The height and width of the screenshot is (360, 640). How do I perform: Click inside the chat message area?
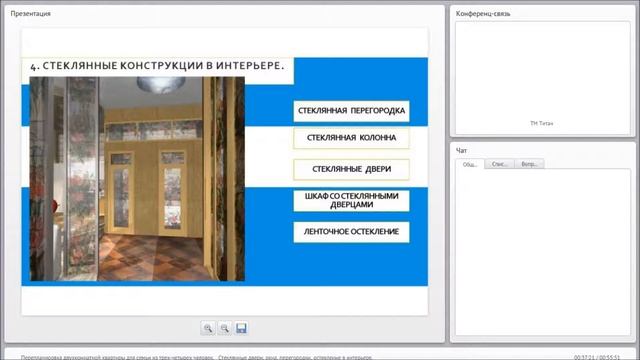click(543, 252)
